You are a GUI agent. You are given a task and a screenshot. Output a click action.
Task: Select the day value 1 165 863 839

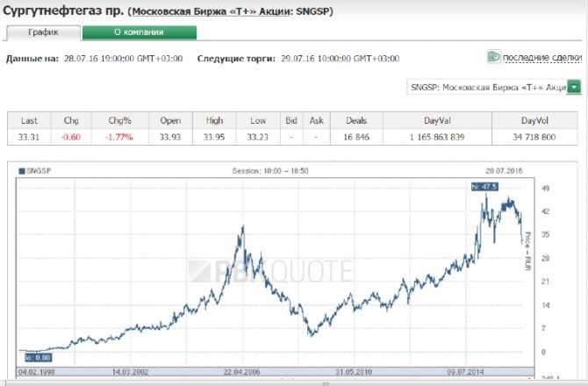coord(437,137)
